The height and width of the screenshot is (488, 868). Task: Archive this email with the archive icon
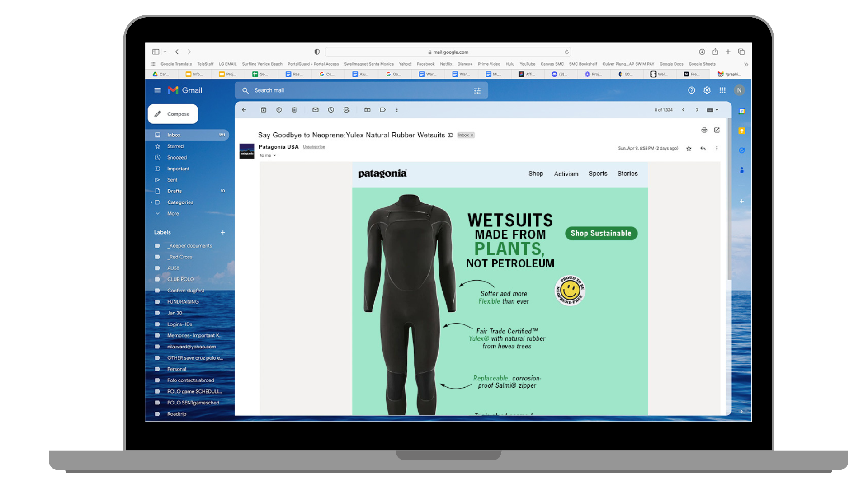coord(264,110)
